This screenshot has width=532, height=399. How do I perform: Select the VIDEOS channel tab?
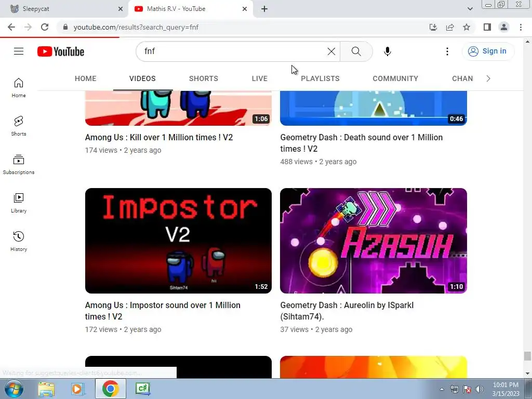142,78
